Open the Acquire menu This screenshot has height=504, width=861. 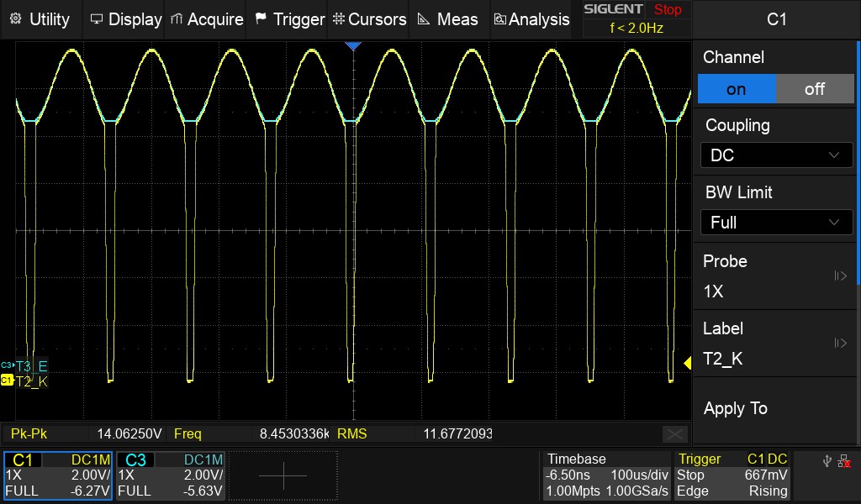tap(206, 19)
